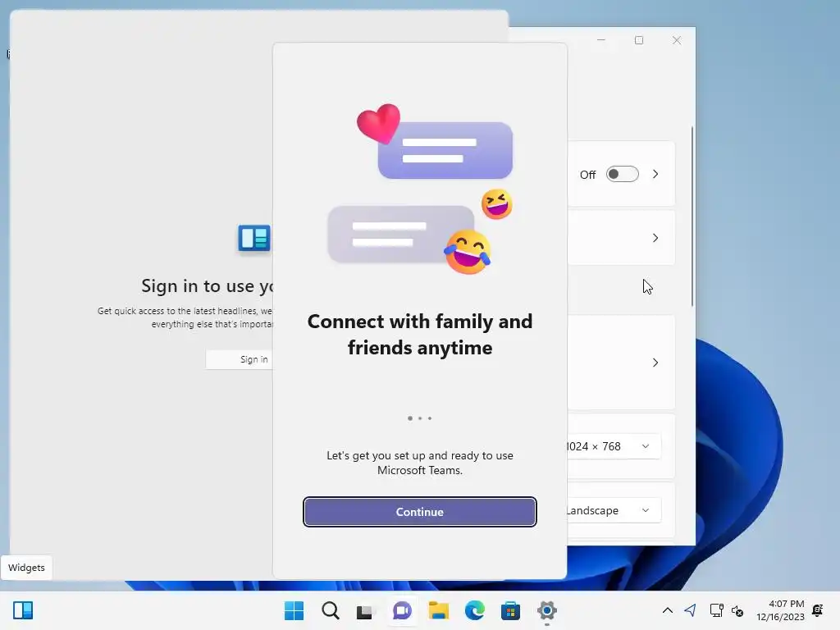Show hidden system tray icons

point(668,610)
